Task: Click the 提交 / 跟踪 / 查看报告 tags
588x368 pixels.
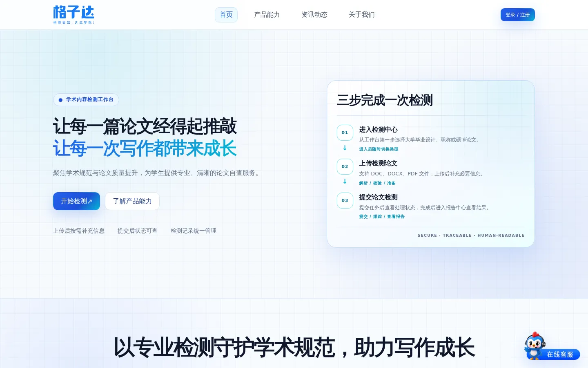Action: (x=382, y=217)
